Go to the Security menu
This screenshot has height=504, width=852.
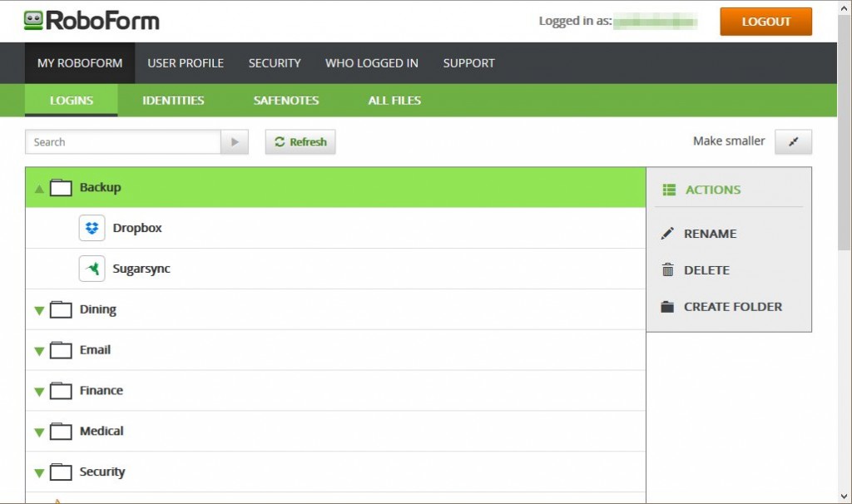(275, 63)
